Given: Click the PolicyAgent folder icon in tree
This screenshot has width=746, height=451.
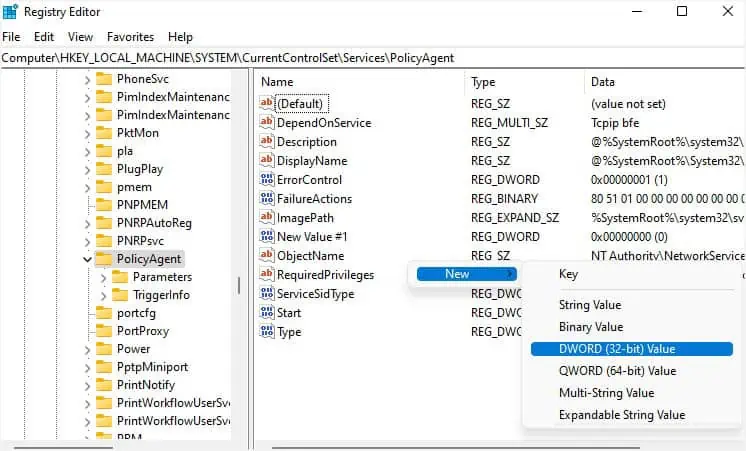Looking at the screenshot, I should click(103, 259).
